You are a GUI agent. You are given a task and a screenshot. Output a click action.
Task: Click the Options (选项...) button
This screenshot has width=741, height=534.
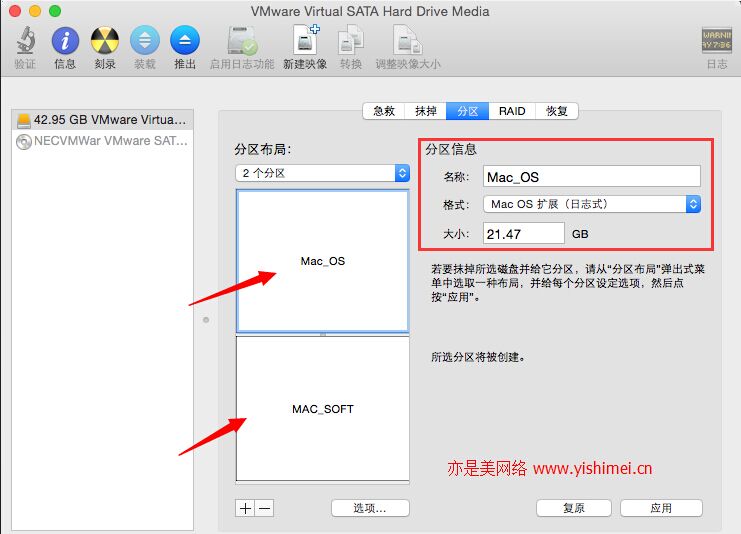[370, 508]
